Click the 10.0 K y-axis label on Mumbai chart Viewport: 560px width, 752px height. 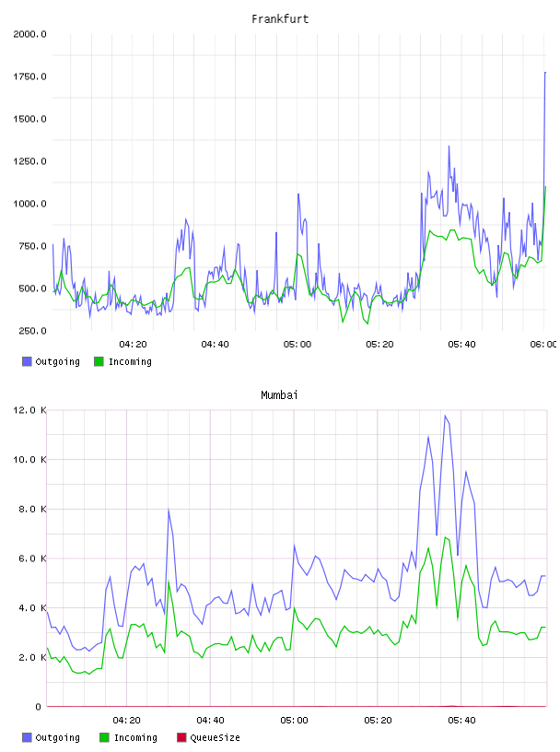pyautogui.click(x=29, y=460)
